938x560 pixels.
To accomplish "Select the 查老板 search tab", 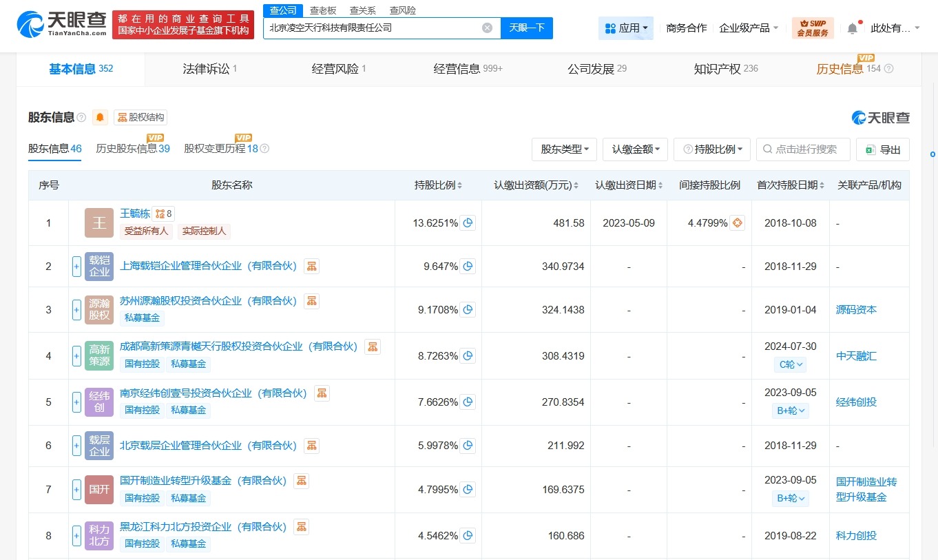I will click(323, 10).
